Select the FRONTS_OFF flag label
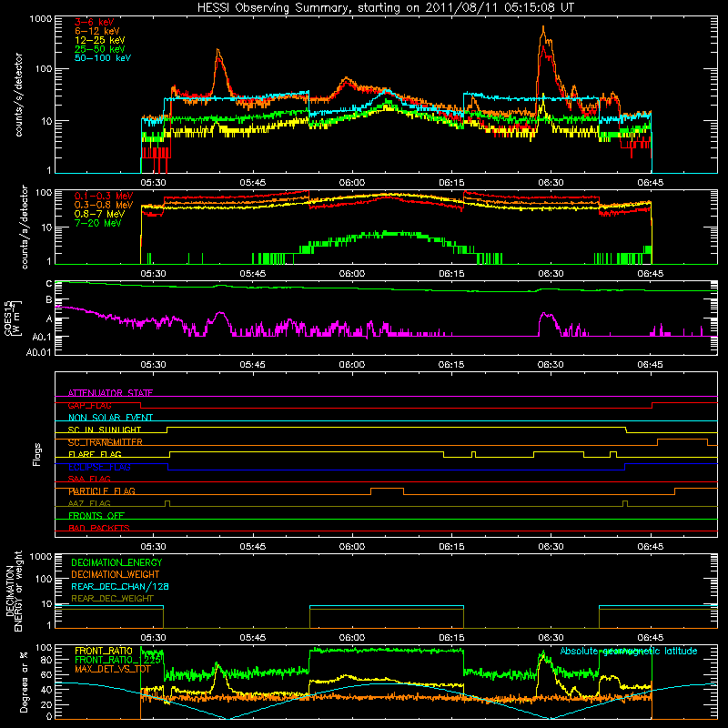The image size is (728, 728). click(96, 515)
